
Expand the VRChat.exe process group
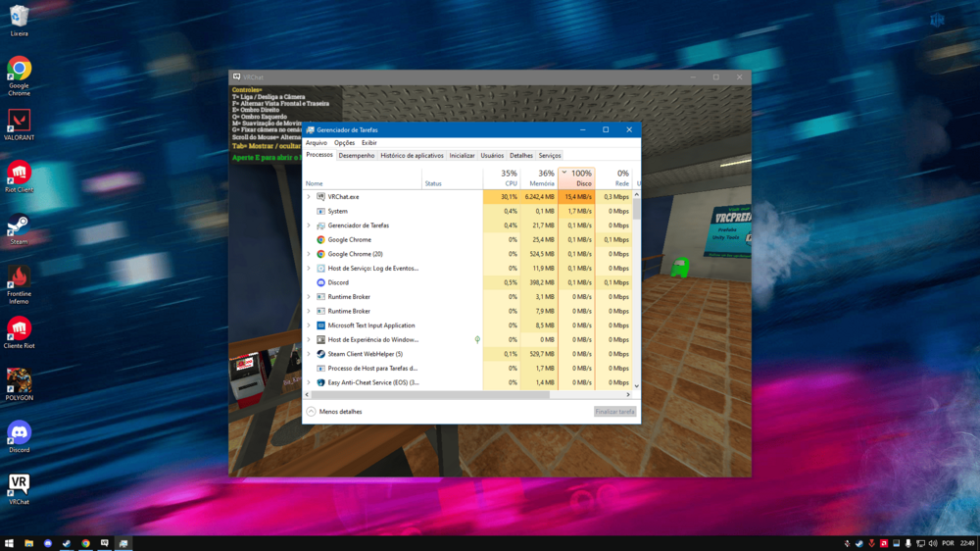(309, 197)
